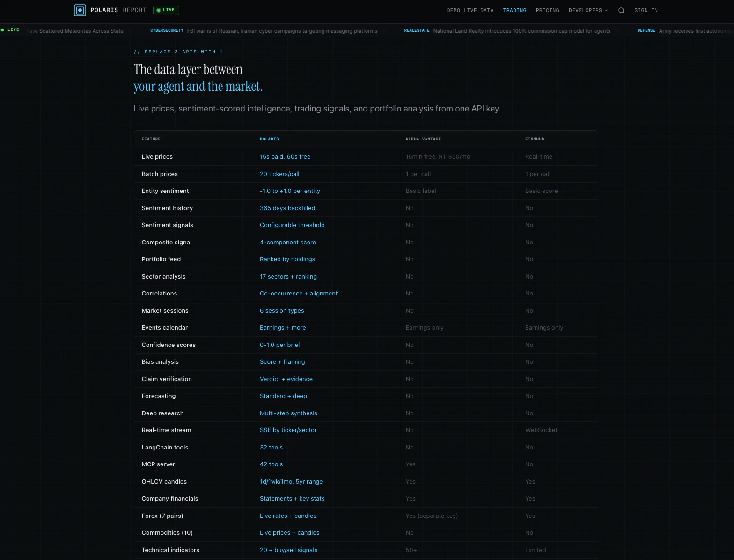The image size is (734, 560).
Task: Click the Realestate category tag
Action: coord(417,30)
